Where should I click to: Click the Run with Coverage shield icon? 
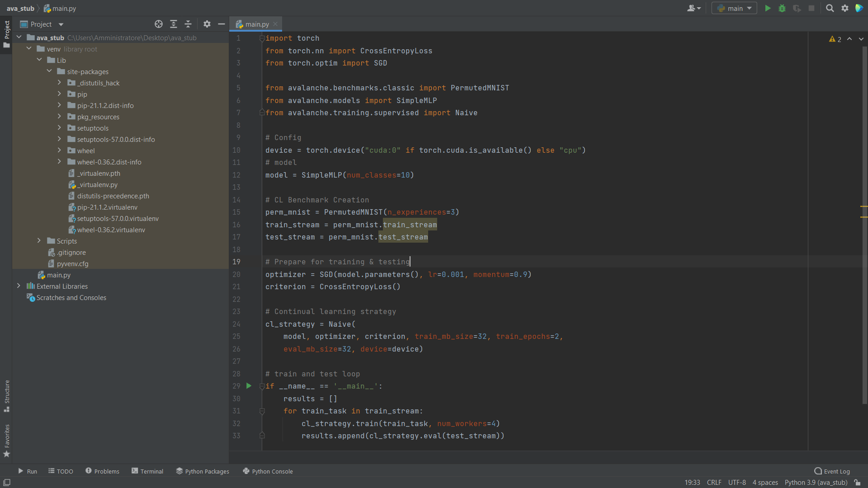pyautogui.click(x=797, y=8)
